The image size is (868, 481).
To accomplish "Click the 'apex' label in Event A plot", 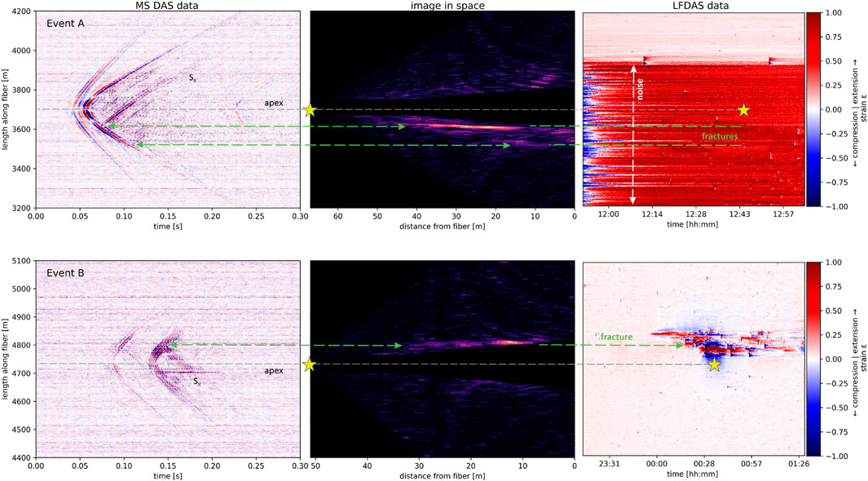I will (x=274, y=103).
